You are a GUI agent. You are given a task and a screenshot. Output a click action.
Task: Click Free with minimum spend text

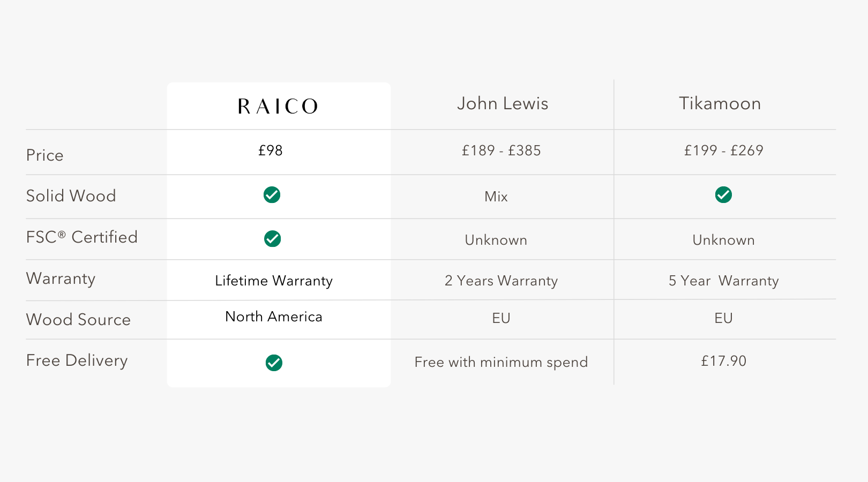point(501,362)
